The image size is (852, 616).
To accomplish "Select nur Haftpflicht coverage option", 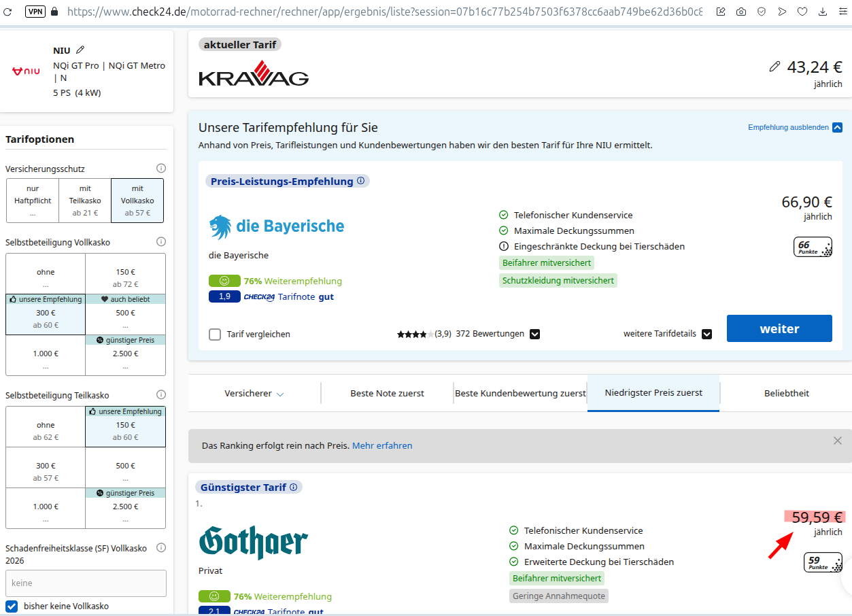I will tap(33, 201).
